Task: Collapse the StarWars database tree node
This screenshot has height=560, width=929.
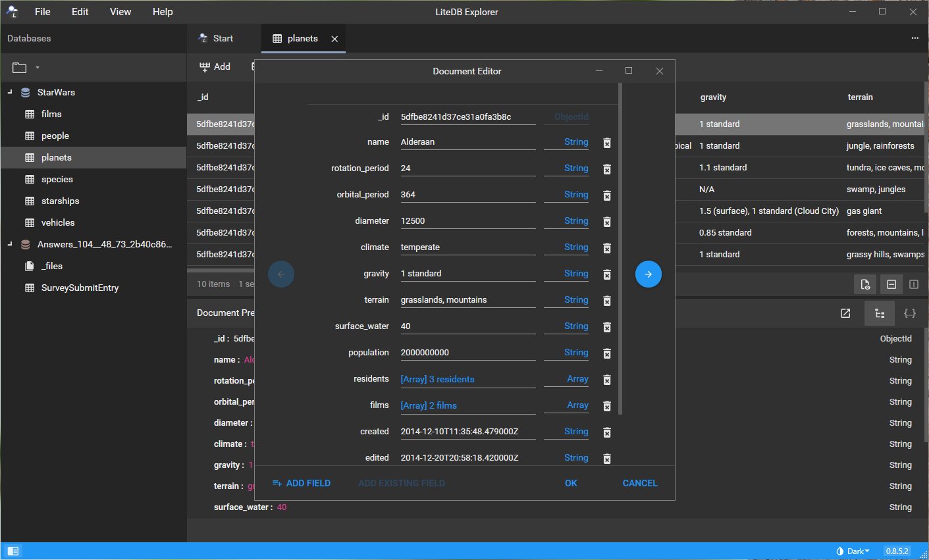Action: [10, 92]
